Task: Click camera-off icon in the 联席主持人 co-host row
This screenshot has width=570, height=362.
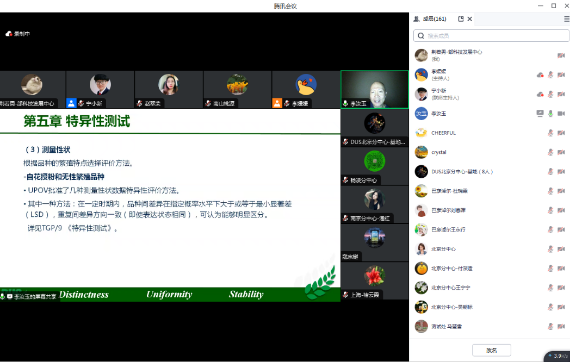Action: coord(561,94)
